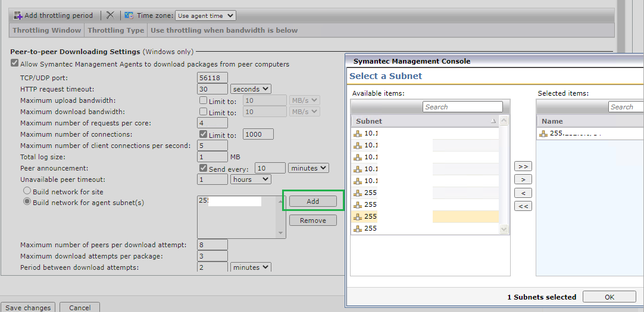Click the Throttling Type column header
Image resolution: width=644 pixels, height=312 pixels.
pyautogui.click(x=116, y=30)
